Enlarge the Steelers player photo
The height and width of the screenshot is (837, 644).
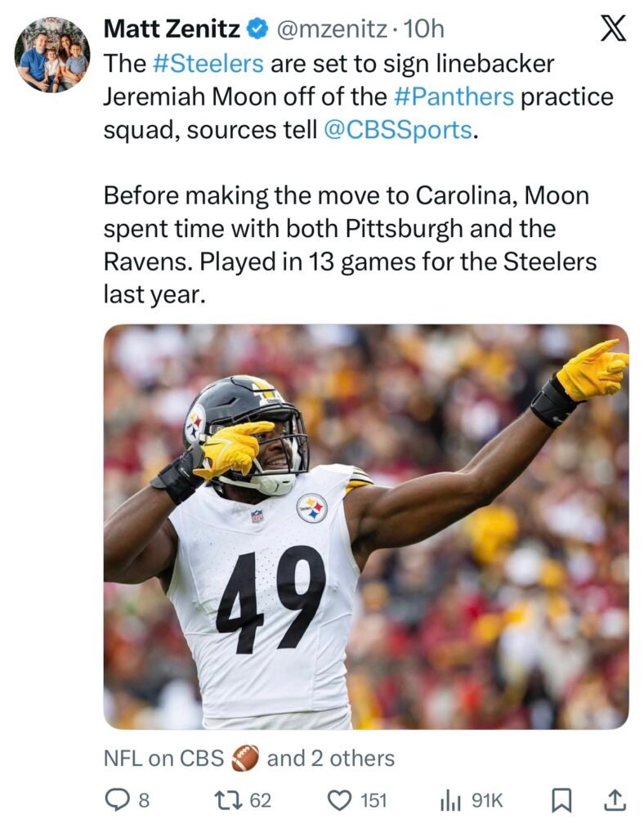[x=365, y=526]
